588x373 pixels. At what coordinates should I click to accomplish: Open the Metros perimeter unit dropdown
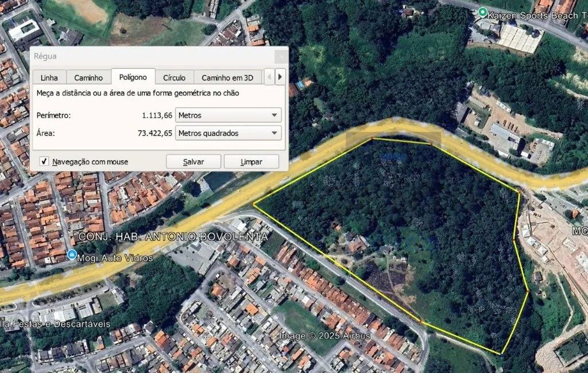(x=229, y=115)
